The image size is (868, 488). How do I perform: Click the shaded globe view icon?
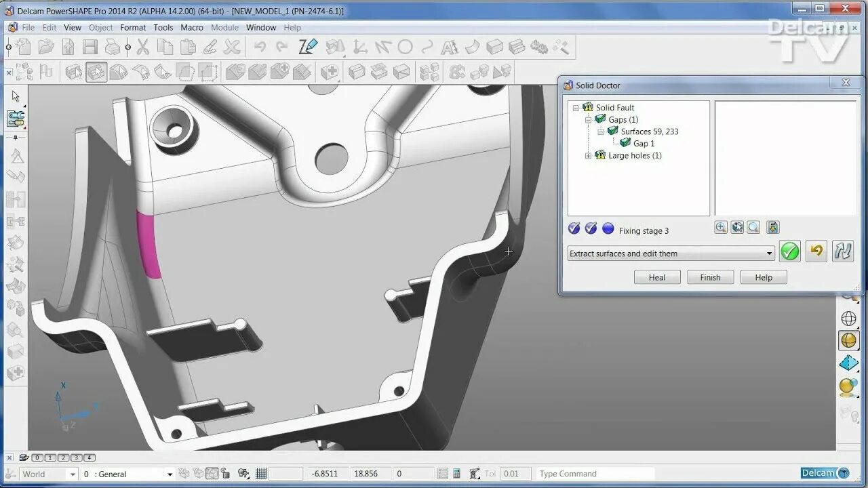coord(848,341)
